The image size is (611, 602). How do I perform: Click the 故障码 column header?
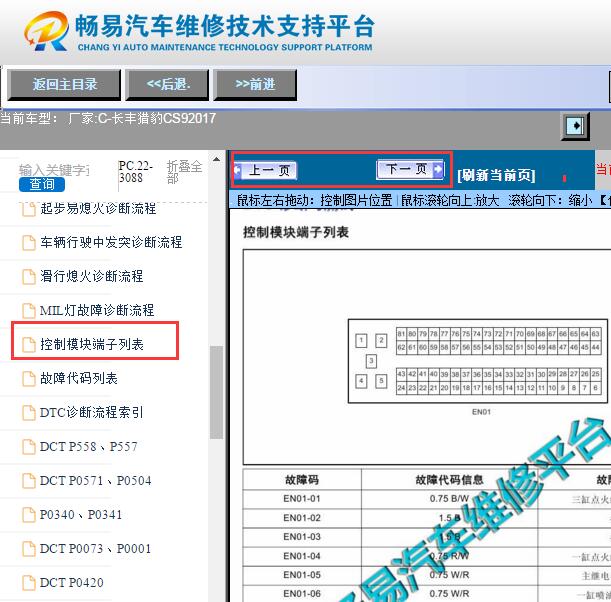(x=302, y=479)
